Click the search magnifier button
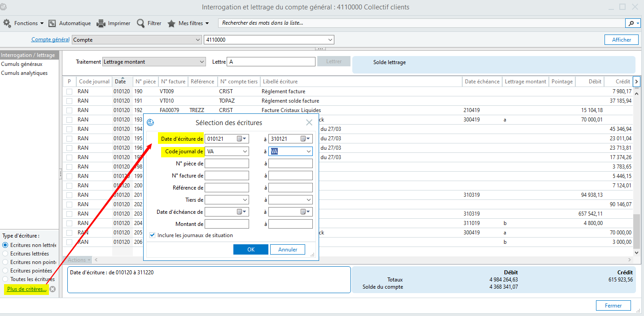This screenshot has height=316, width=644. tap(632, 23)
